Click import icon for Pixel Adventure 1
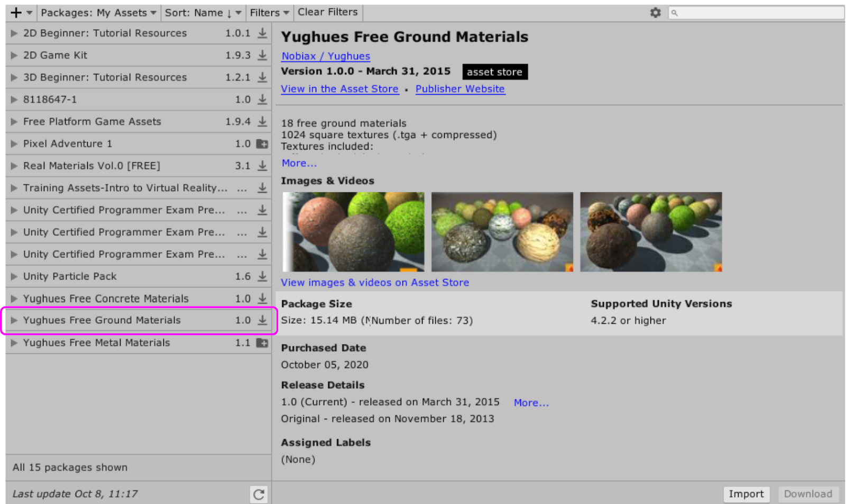Screen dimensions: 846x504 [262, 144]
